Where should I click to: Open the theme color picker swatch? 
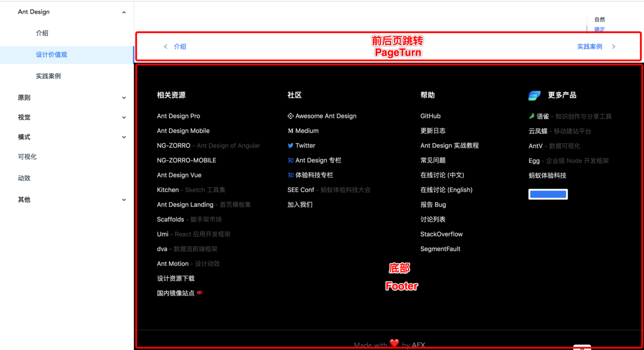coord(548,194)
